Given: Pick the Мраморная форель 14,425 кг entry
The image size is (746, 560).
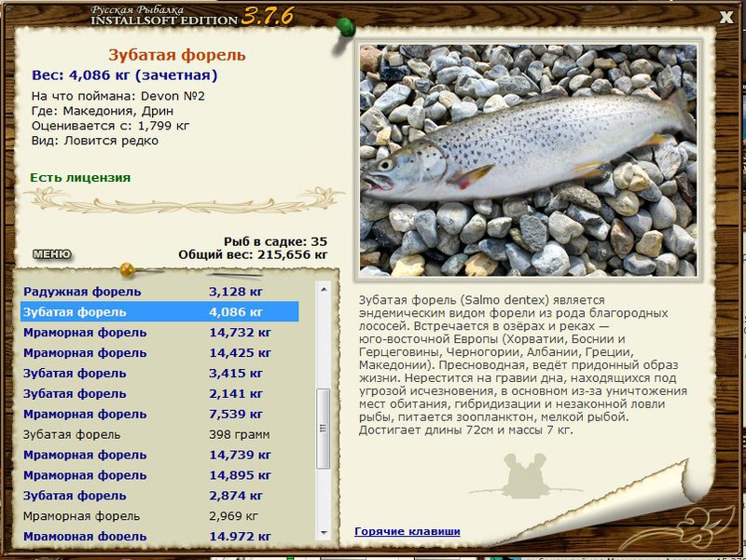Looking at the screenshot, I should click(x=159, y=353).
